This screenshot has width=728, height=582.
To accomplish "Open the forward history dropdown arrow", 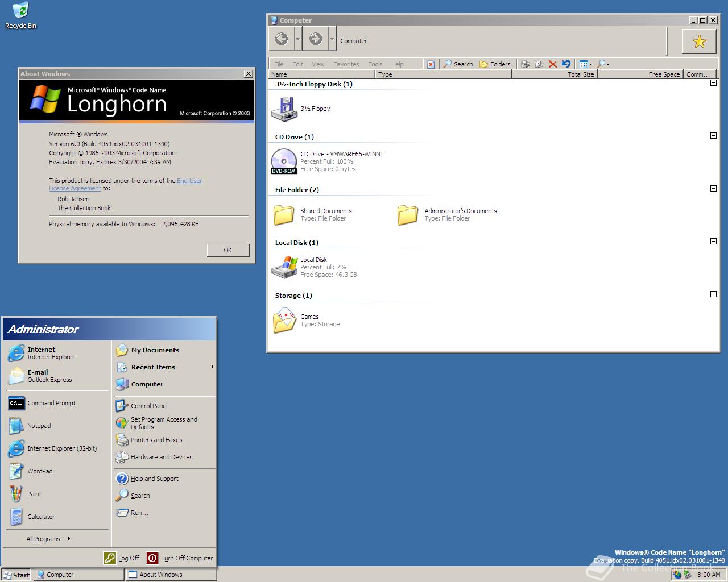I will coord(333,39).
